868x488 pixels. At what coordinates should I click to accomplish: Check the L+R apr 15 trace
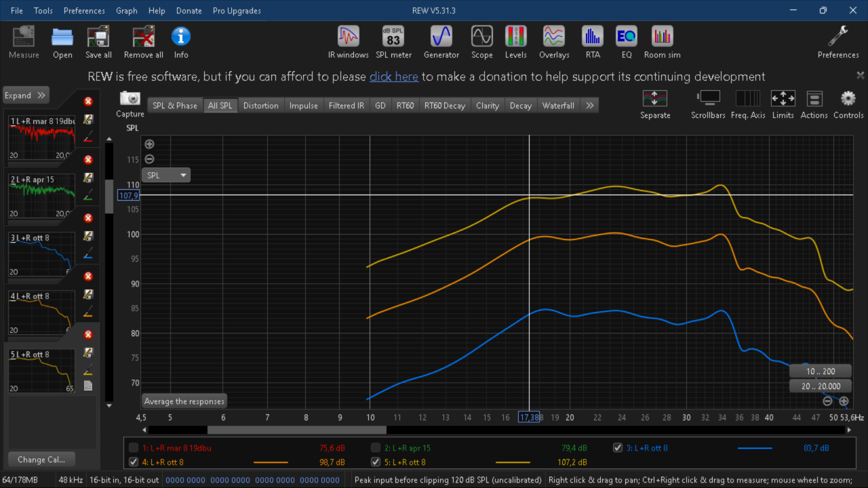[x=376, y=447]
